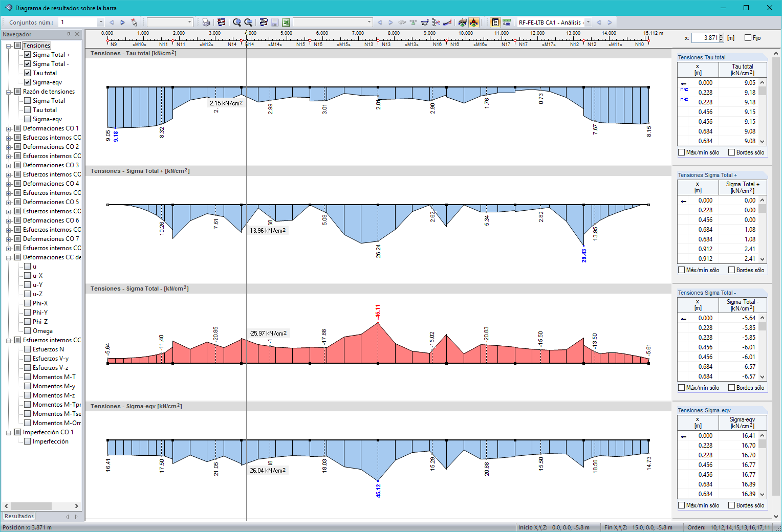Enable the Fijo checkbox
Screen dimensions: 782x532
pos(748,38)
